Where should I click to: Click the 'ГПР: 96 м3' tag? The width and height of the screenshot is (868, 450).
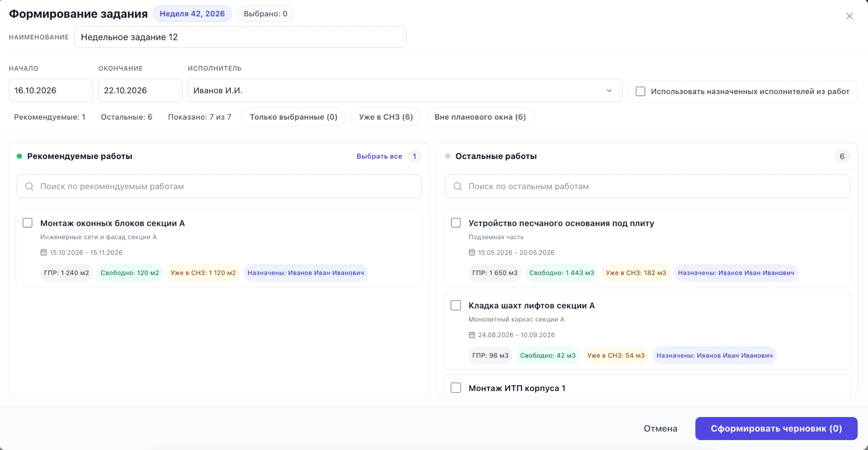490,355
